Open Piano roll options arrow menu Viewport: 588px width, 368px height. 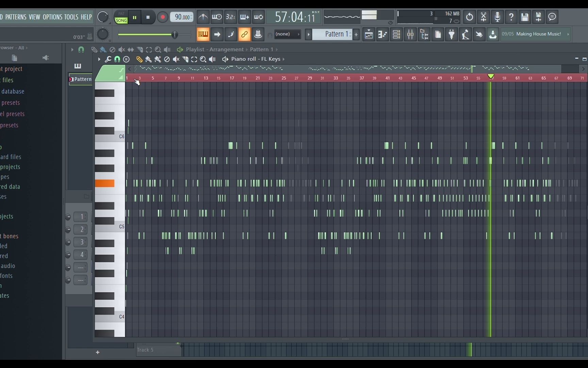pos(99,59)
